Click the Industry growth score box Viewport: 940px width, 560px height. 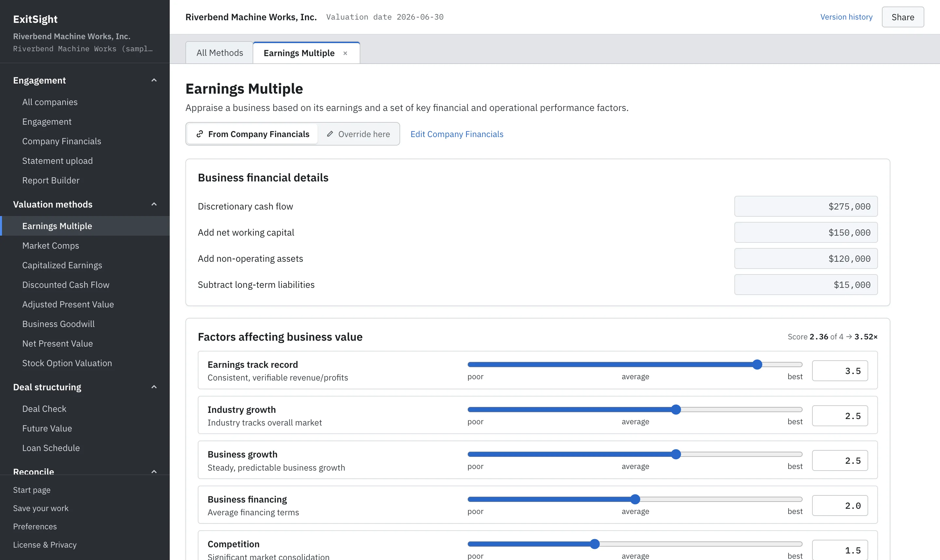[839, 416]
